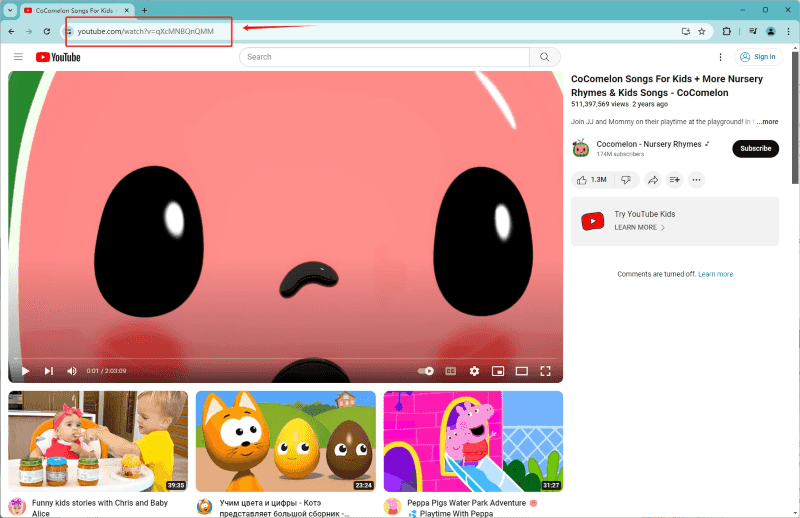800x518 pixels.
Task: Open YouTube settings three-dot menu
Action: [720, 57]
